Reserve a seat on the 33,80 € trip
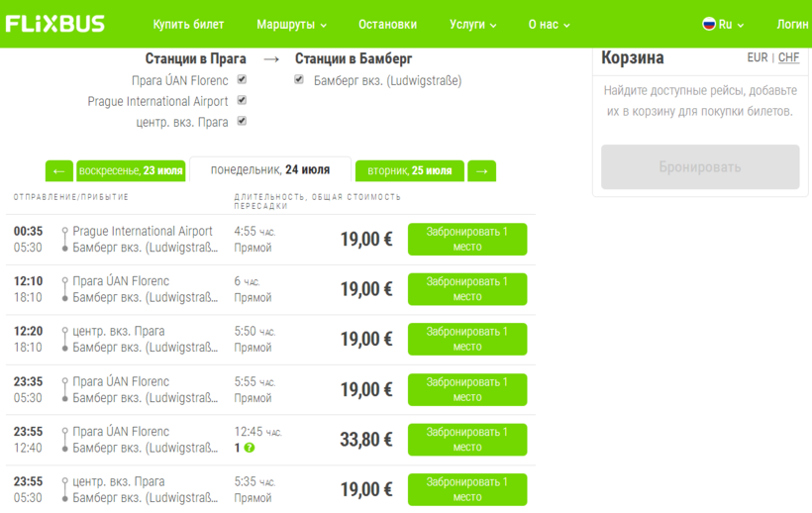This screenshot has height=513, width=812. (466, 440)
